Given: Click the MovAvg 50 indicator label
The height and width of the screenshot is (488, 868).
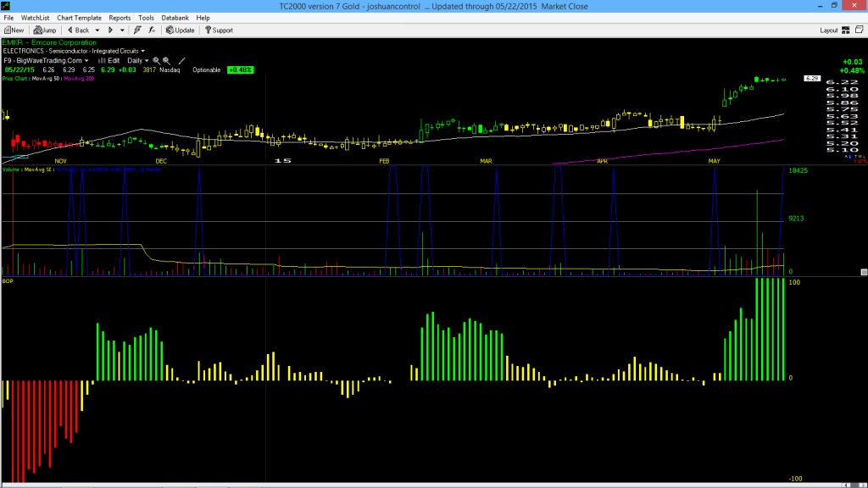Looking at the screenshot, I should 47,79.
